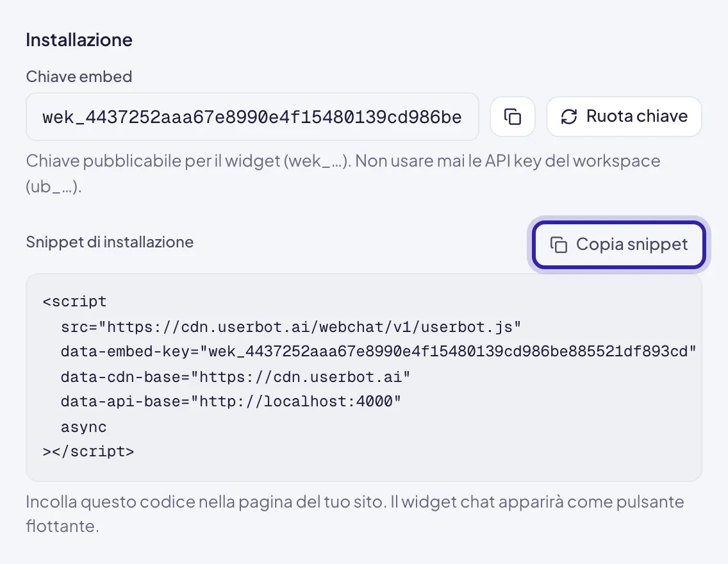
Task: Click the Incolla questo codice help text
Action: 355,514
